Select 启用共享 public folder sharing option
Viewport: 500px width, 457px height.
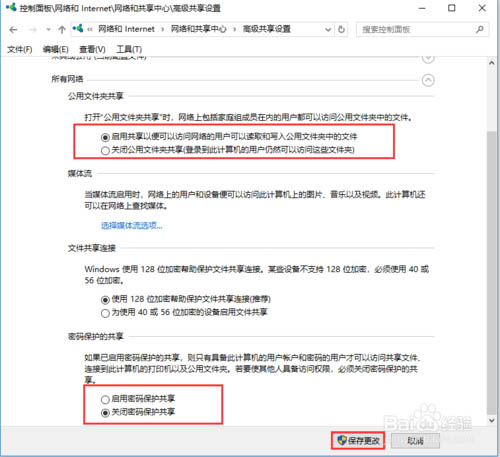[105, 137]
